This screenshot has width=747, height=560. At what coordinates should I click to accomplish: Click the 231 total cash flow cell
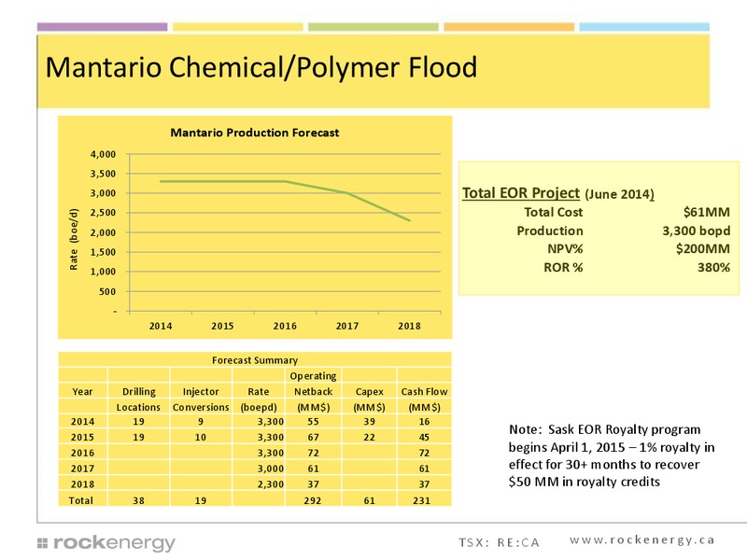point(422,500)
